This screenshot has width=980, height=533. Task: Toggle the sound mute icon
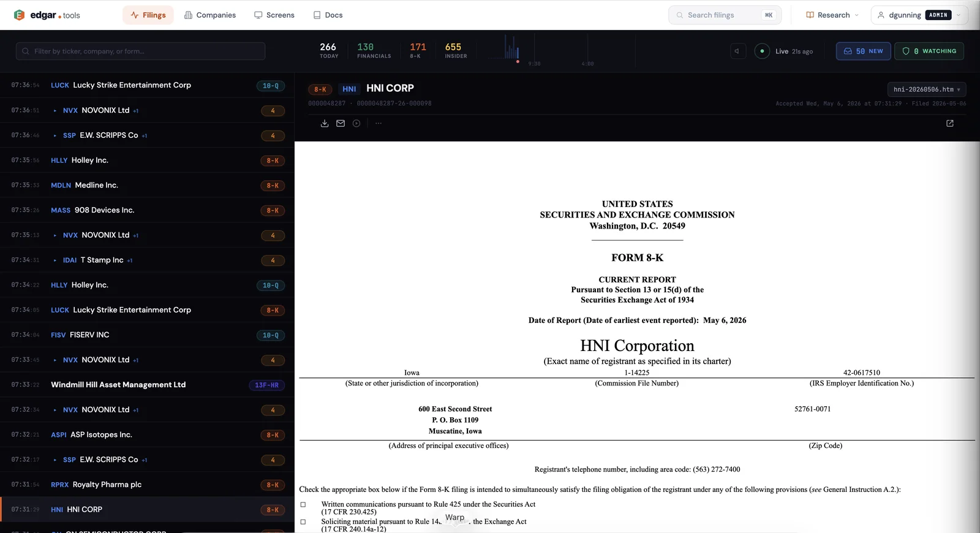coord(737,51)
